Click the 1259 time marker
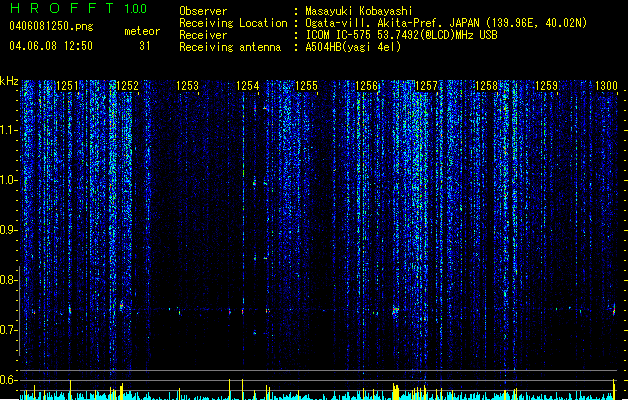 tap(546, 86)
